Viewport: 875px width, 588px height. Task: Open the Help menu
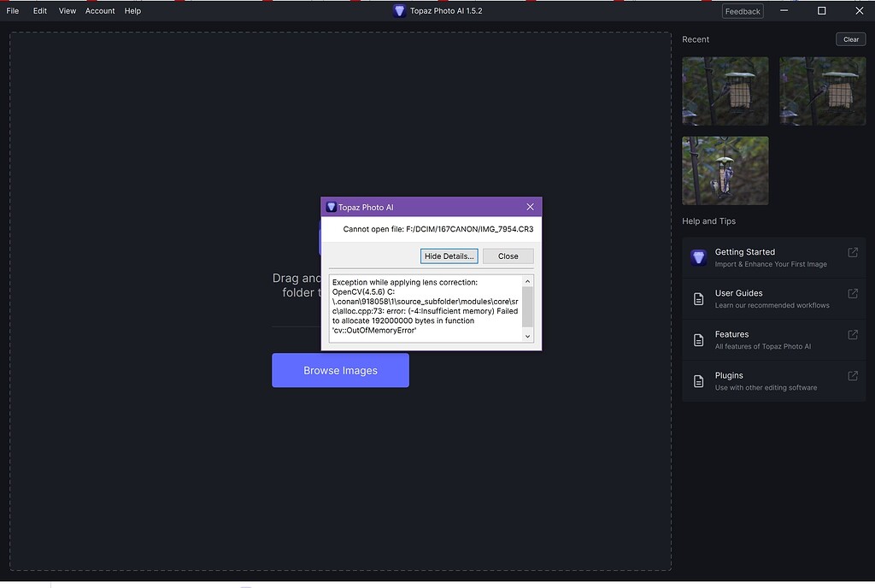pyautogui.click(x=132, y=10)
